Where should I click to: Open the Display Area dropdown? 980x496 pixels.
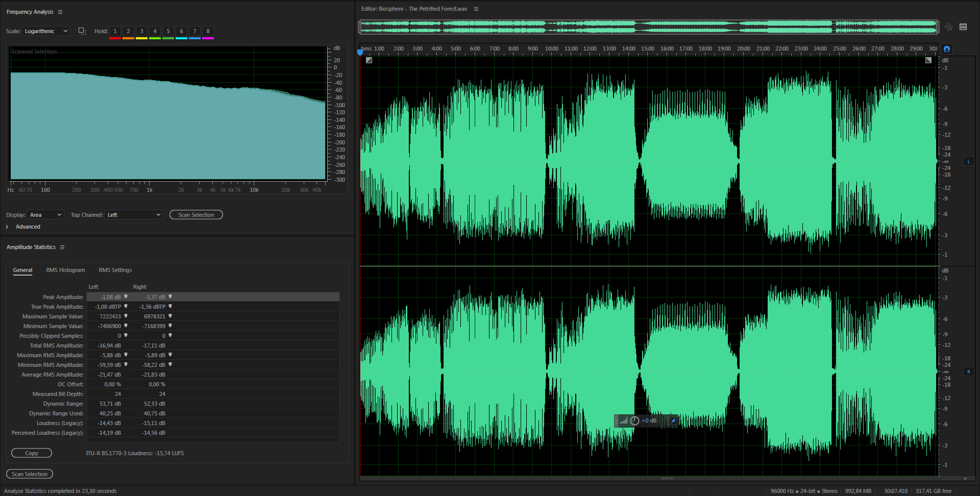click(46, 215)
